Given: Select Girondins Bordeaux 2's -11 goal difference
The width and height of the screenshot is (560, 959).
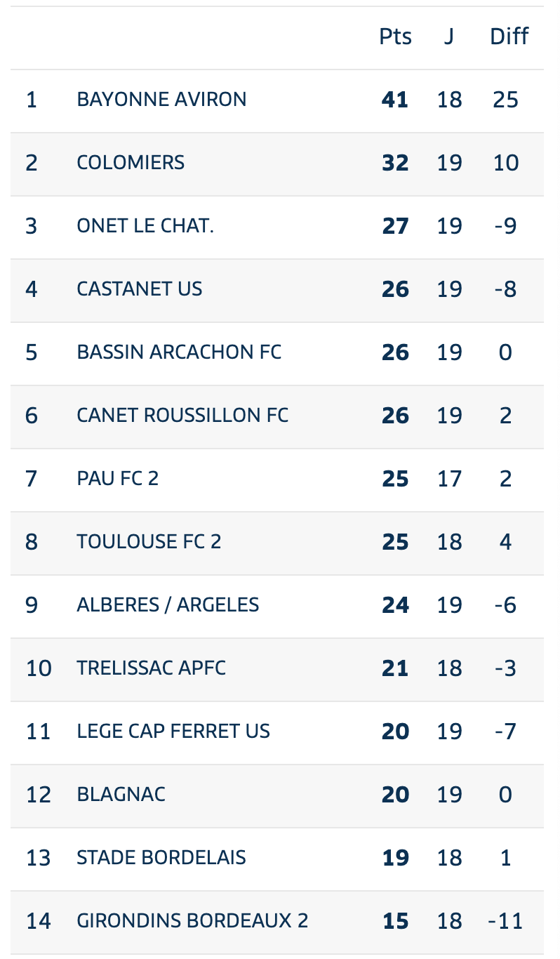Looking at the screenshot, I should 506,921.
